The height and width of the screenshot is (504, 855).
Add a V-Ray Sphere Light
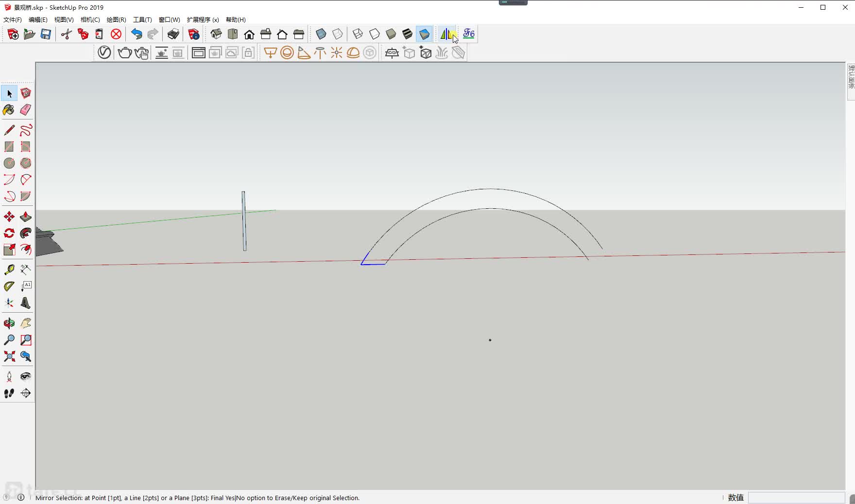point(287,52)
